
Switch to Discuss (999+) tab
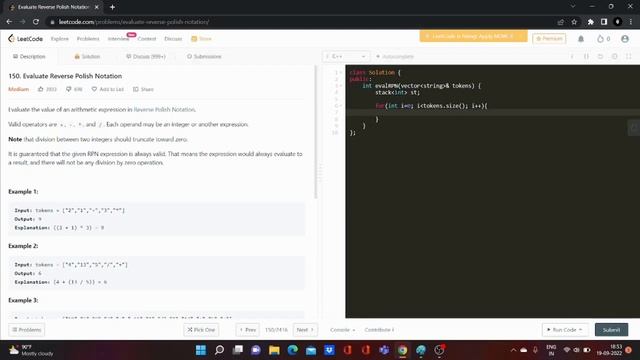[146, 56]
